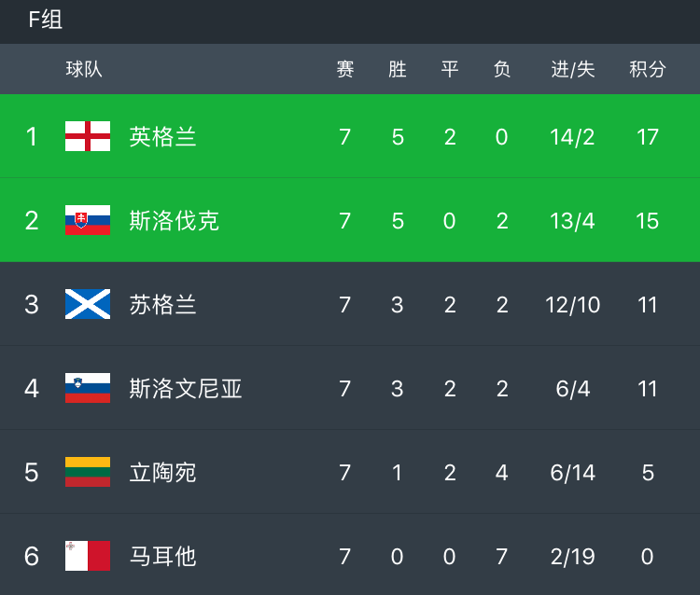Tap the Lithuania flag icon
This screenshot has height=595, width=700.
point(88,472)
